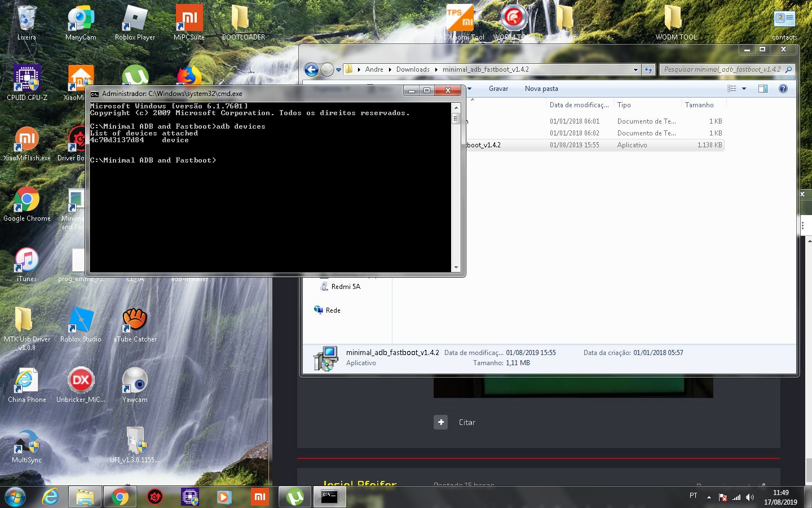Viewport: 812px width, 508px height.
Task: Click the Citar plus button in the browser
Action: [x=441, y=422]
